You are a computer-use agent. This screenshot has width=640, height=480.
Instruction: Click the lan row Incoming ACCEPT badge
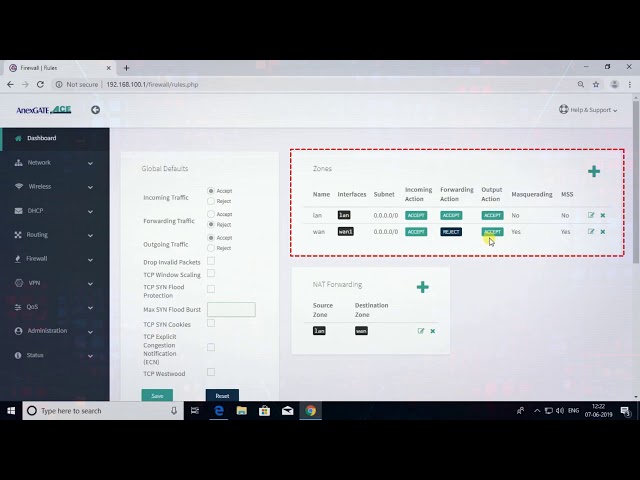(x=416, y=216)
